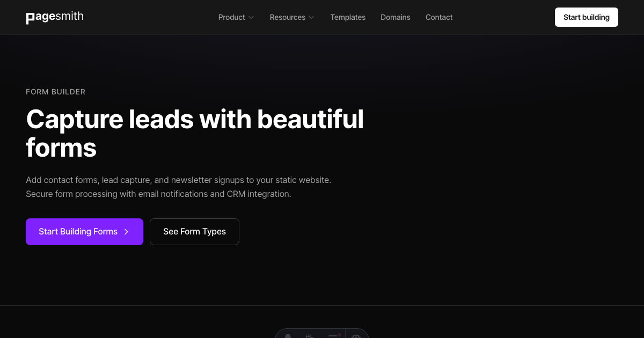Open the pagesmith logo home link
644x338 pixels.
55,17
